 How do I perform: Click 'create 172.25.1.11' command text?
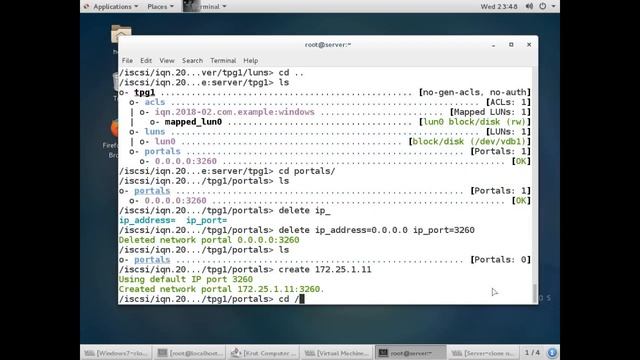pos(325,270)
